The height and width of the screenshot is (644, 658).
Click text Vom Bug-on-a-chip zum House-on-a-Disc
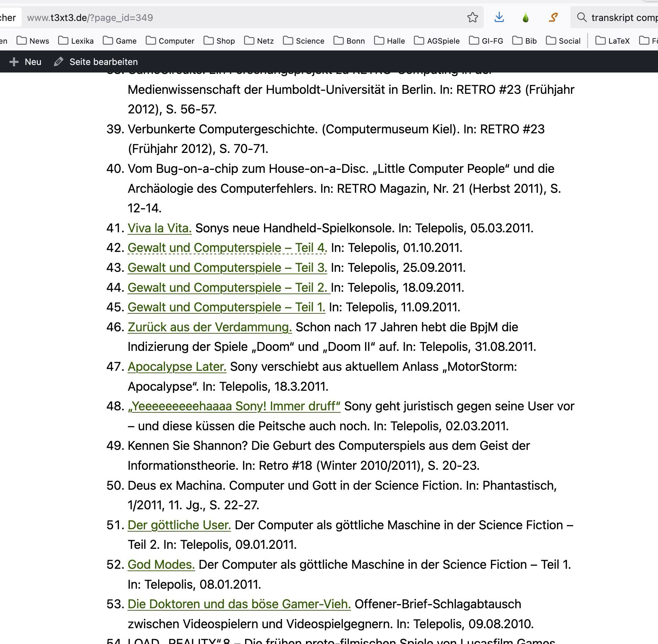click(x=248, y=169)
